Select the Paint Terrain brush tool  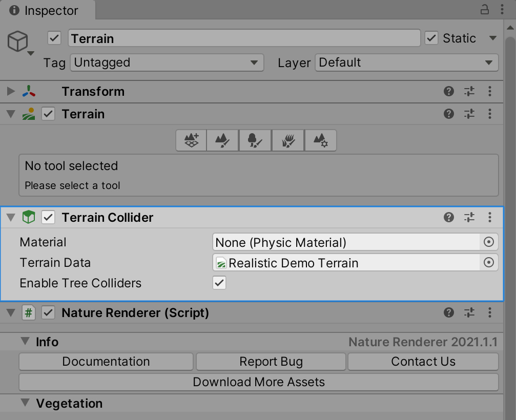223,140
